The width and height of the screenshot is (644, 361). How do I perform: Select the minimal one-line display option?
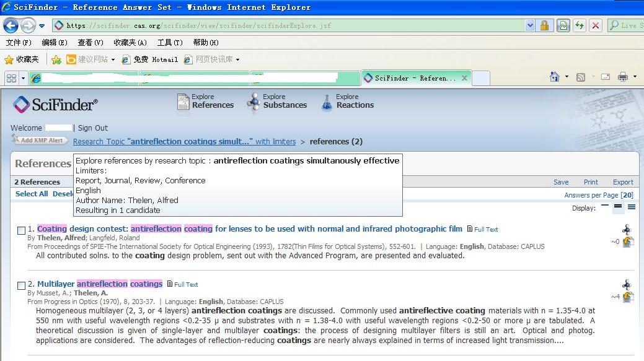(x=604, y=207)
